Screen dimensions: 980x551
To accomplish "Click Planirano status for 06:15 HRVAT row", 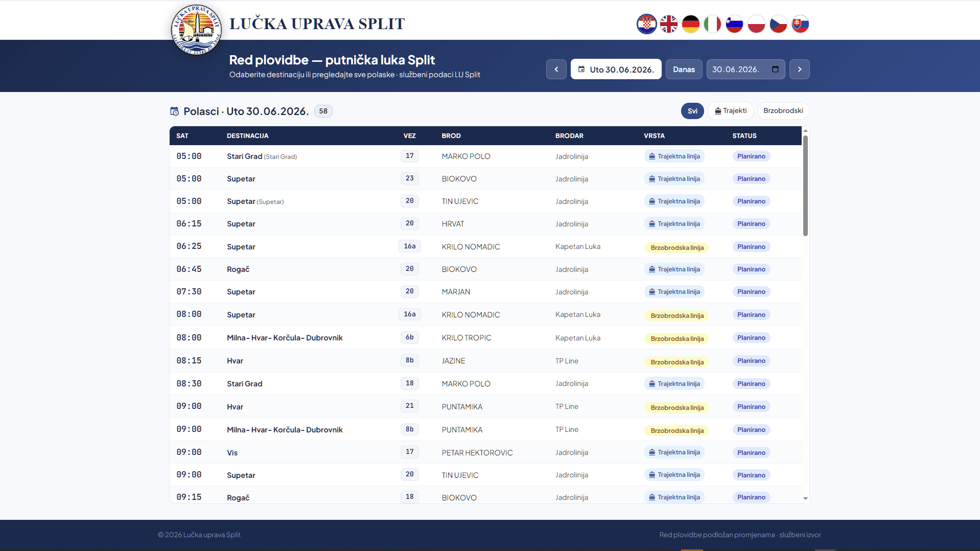I will tap(751, 224).
